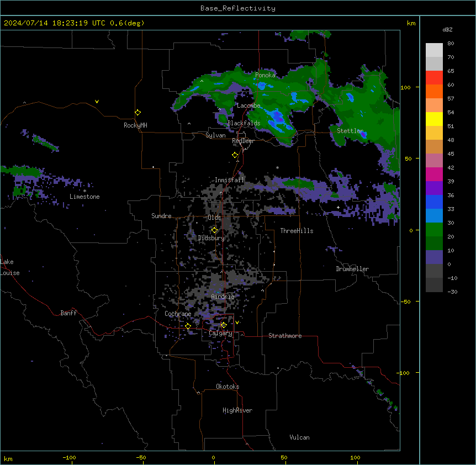Image resolution: width=476 pixels, height=465 pixels.
Task: Select the Olds city label
Action: click(214, 218)
